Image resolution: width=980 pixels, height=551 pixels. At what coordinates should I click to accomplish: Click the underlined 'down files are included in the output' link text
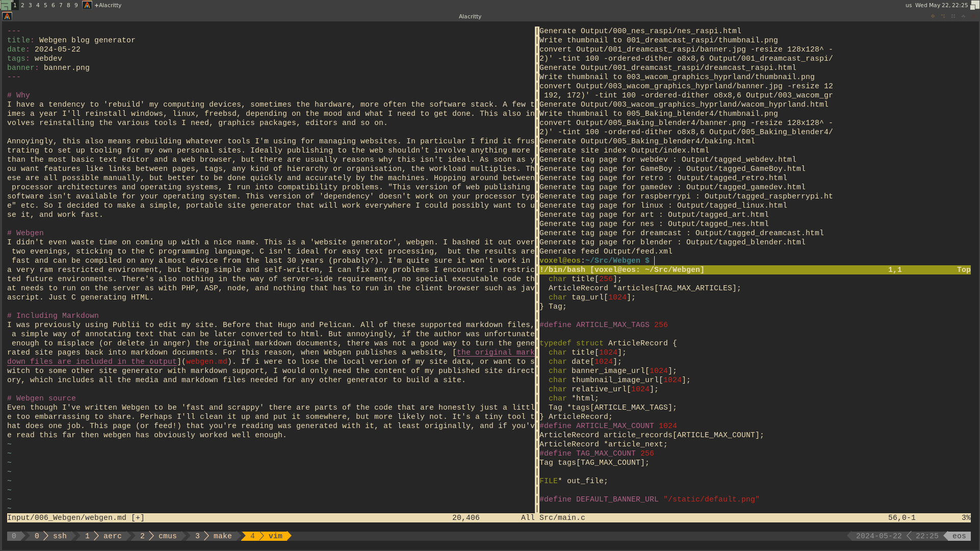(92, 362)
